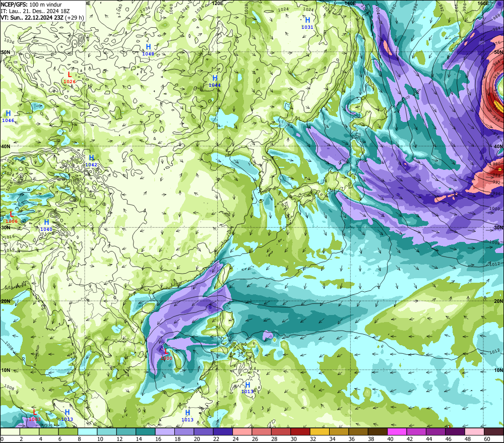The height and width of the screenshot is (443, 504).
Task: Select the magenta 40–42 legend swatch
Action: pyautogui.click(x=397, y=432)
